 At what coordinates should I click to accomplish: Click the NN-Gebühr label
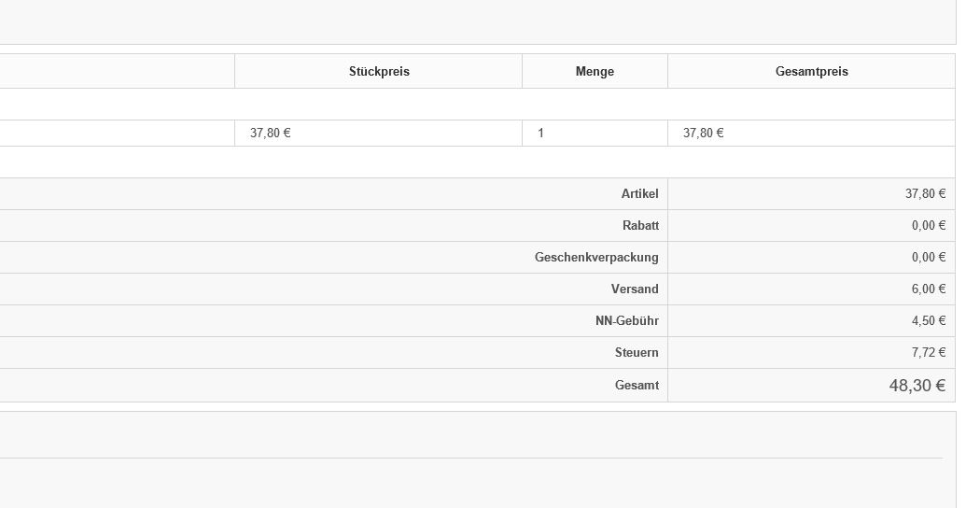[x=627, y=321]
